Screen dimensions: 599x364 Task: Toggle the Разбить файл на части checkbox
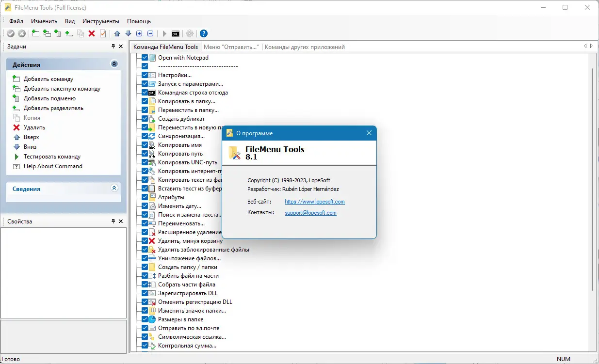pos(145,276)
